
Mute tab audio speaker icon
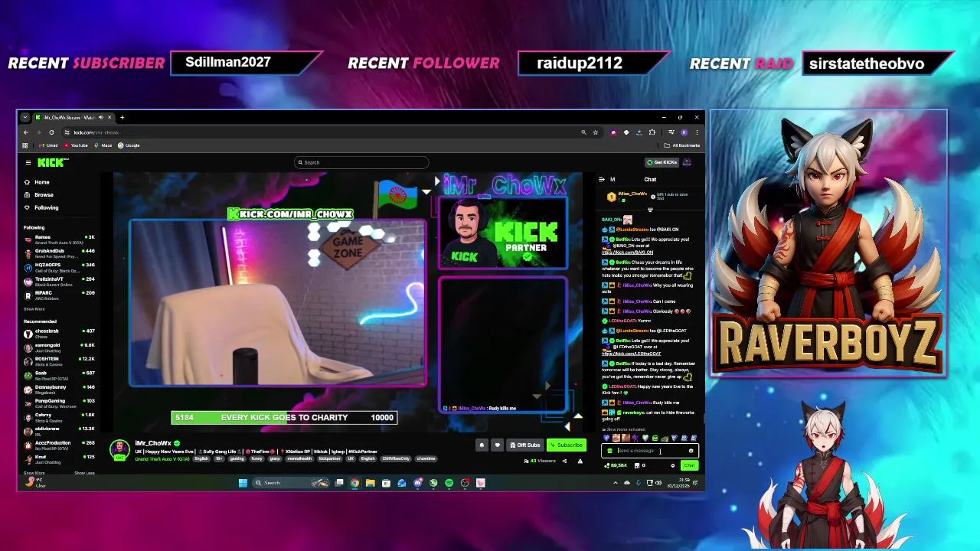[x=100, y=118]
